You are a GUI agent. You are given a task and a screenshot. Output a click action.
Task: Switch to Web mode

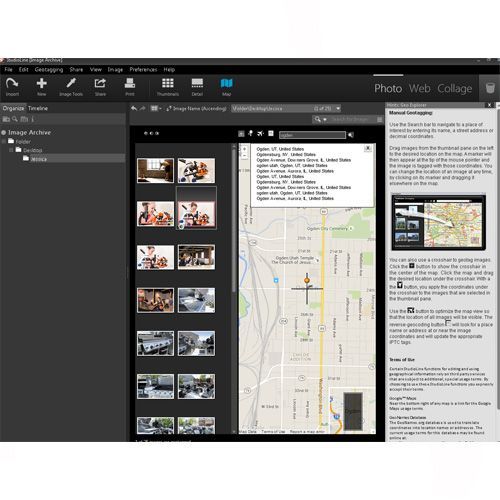pyautogui.click(x=419, y=88)
